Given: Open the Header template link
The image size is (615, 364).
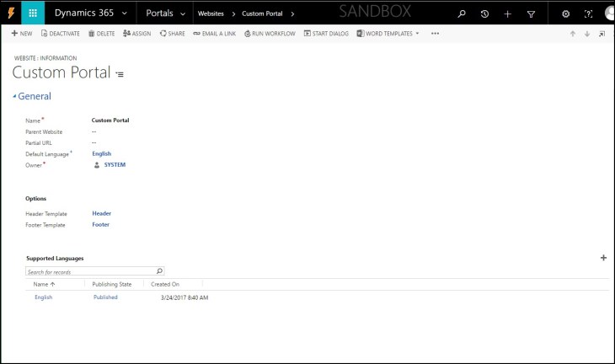Looking at the screenshot, I should (101, 214).
